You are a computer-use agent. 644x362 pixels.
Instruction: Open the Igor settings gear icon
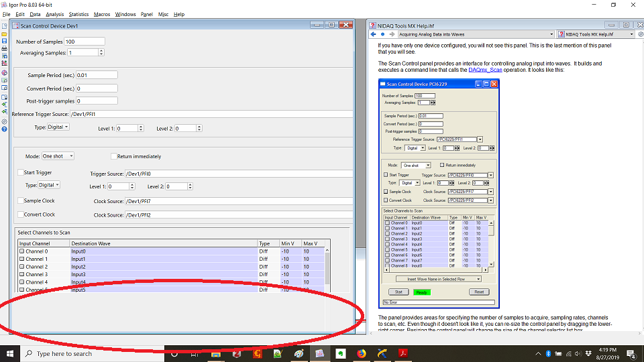pyautogui.click(x=4, y=121)
